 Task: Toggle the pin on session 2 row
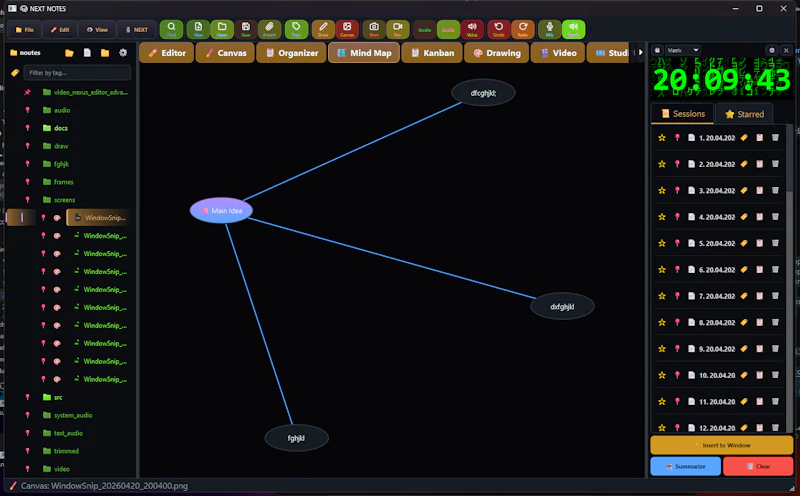pos(677,164)
